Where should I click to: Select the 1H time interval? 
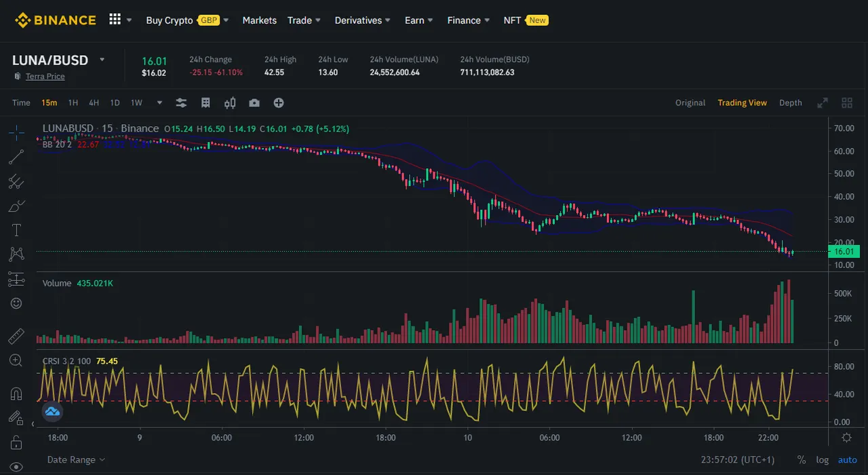click(73, 103)
